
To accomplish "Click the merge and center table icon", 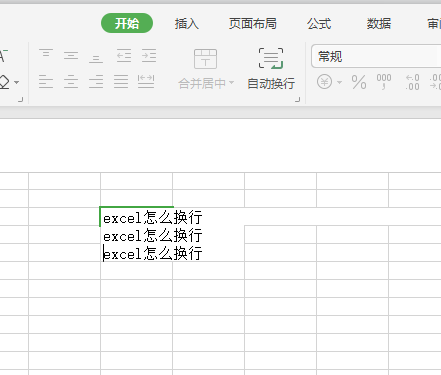I will (x=205, y=59).
